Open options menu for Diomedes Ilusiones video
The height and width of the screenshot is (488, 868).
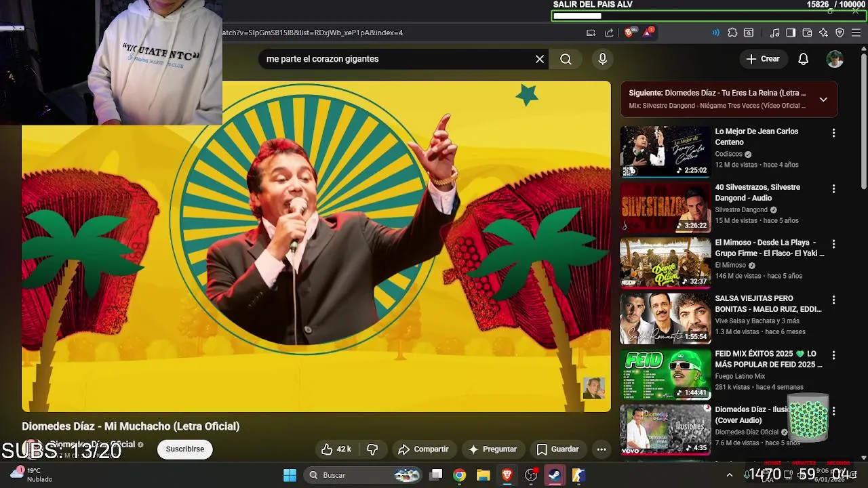click(833, 411)
